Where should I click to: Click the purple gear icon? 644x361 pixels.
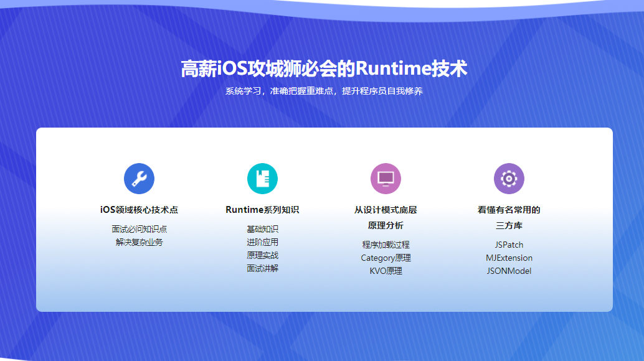(x=509, y=179)
